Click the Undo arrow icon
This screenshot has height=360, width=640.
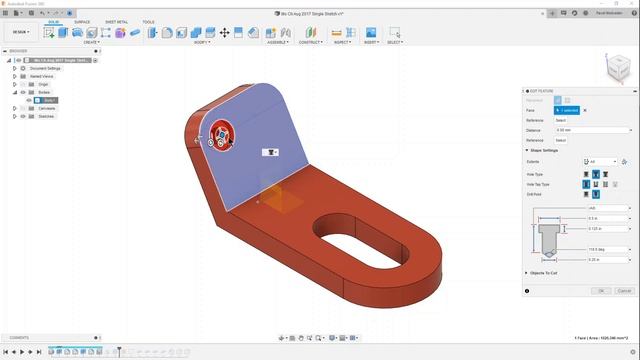42,13
